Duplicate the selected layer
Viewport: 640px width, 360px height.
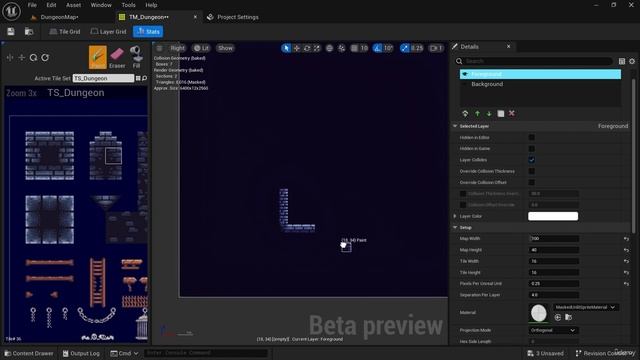click(x=501, y=113)
